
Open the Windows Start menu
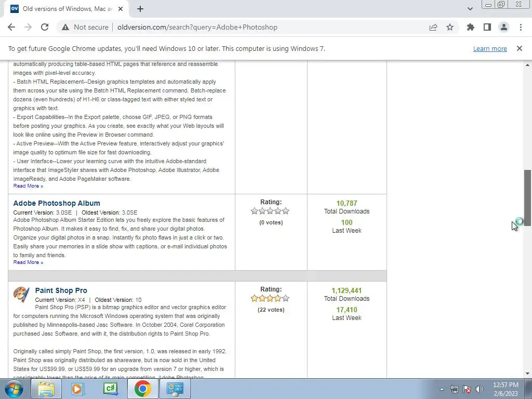(14, 389)
